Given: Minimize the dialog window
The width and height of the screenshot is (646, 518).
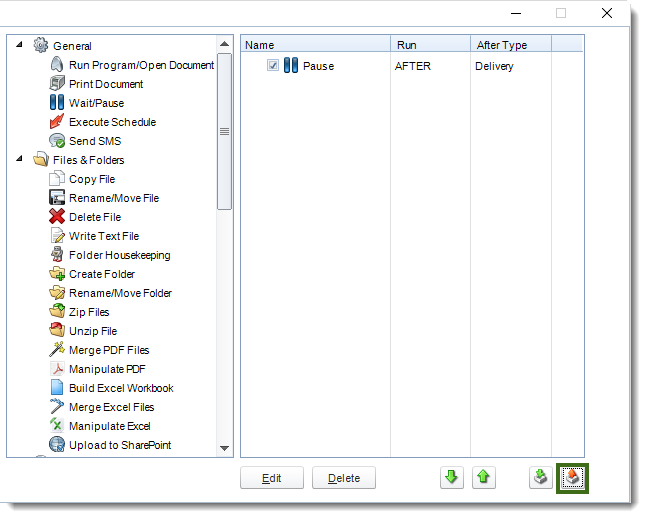Looking at the screenshot, I should point(516,13).
